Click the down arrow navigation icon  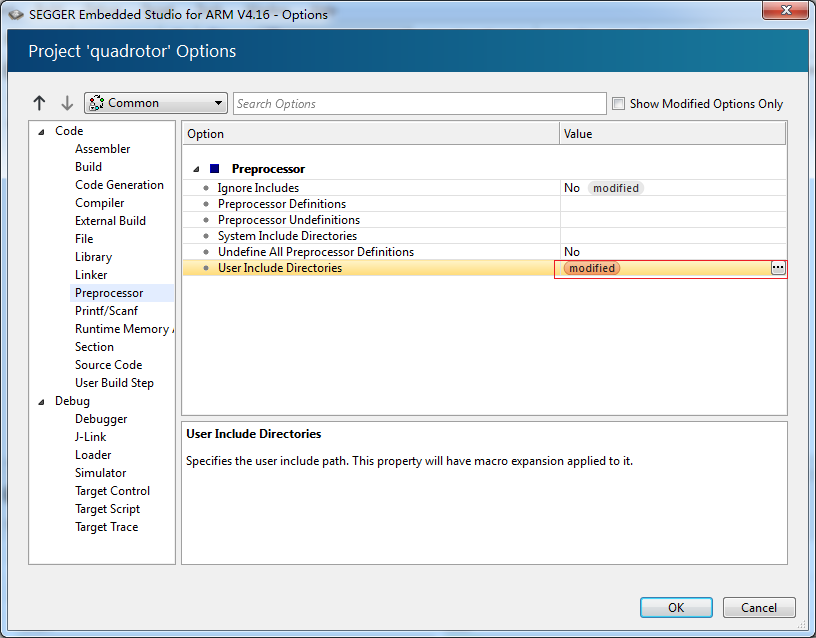(67, 103)
